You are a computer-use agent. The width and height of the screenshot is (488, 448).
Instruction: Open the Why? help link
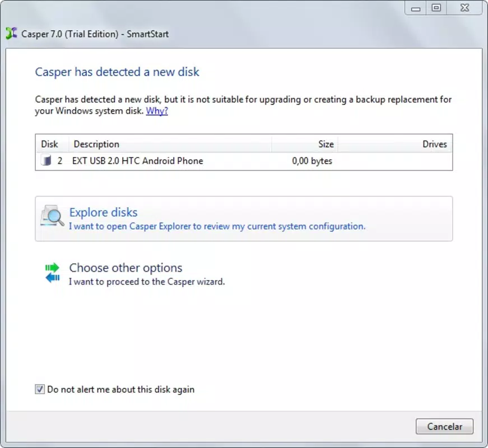(157, 111)
